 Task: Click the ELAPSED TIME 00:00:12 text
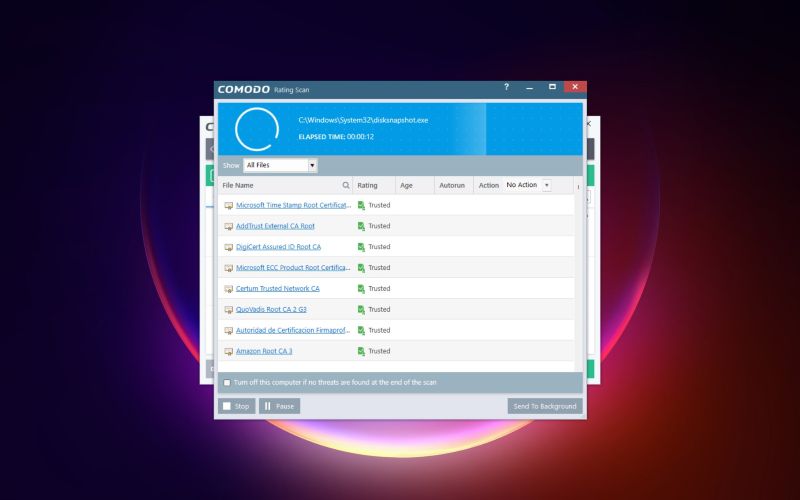tap(336, 137)
